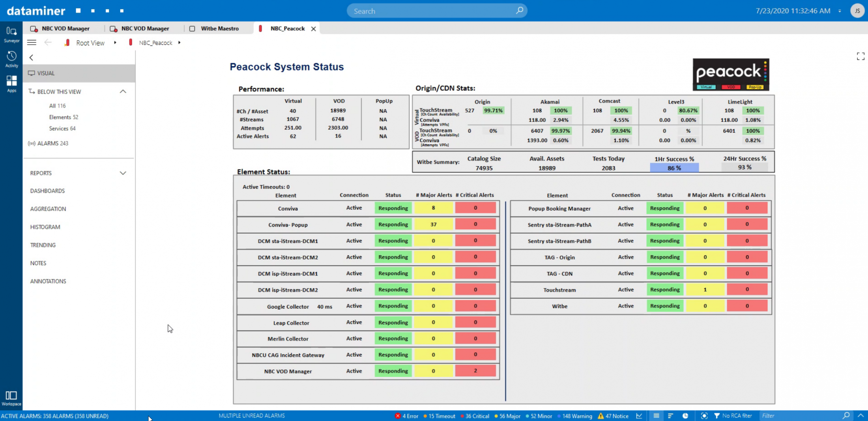
Task: Click Witbe Responding status cell
Action: [x=665, y=306]
